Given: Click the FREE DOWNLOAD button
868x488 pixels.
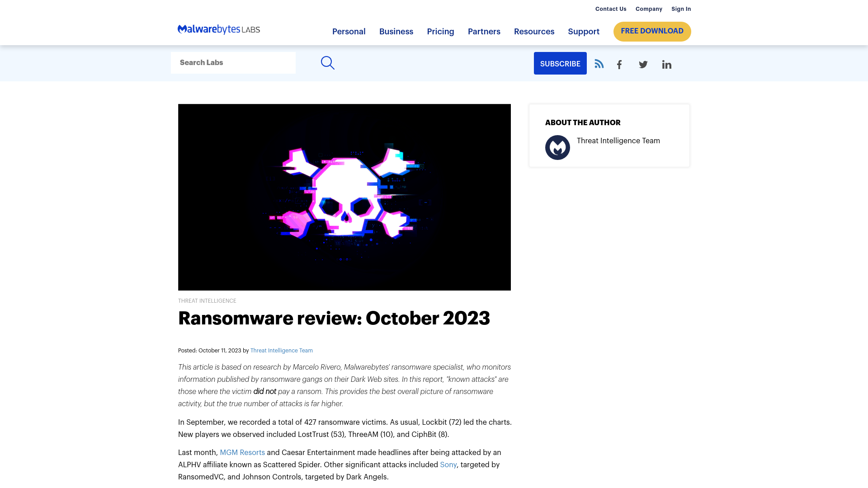Looking at the screenshot, I should click(x=652, y=31).
